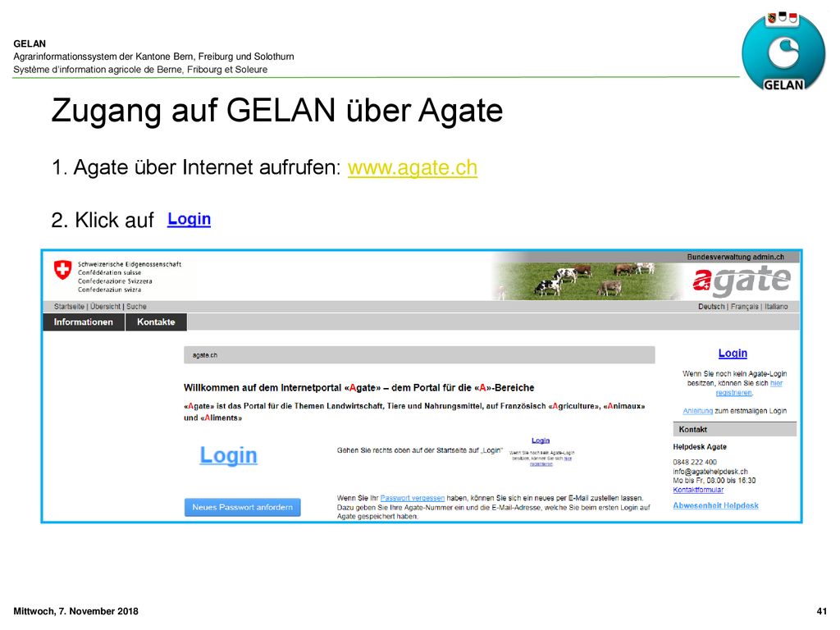Click 'Helpdesk Agate' label
The image size is (840, 630).
point(700,447)
